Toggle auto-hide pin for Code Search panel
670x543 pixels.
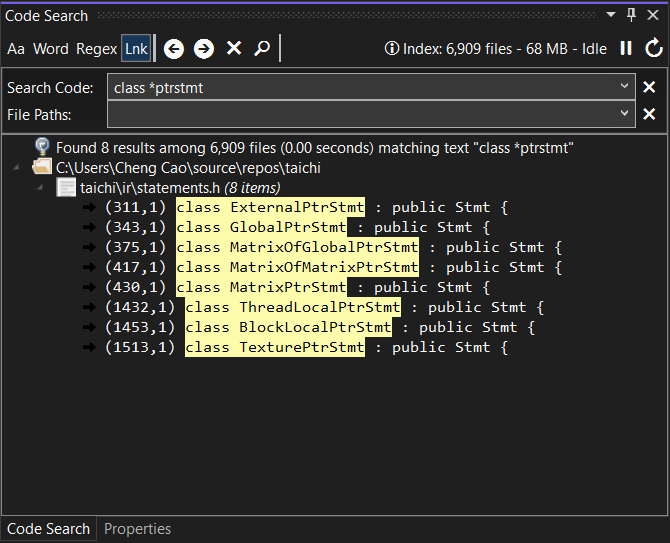631,15
